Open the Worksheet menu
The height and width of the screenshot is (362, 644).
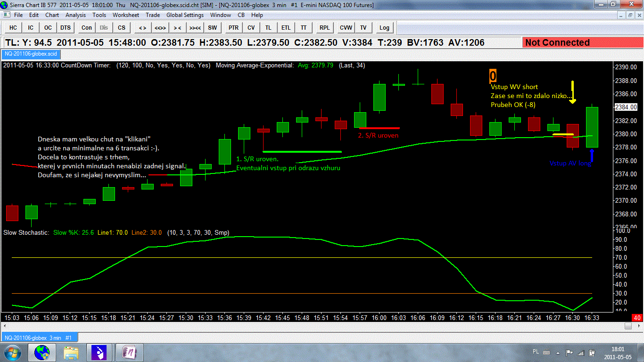click(x=126, y=15)
